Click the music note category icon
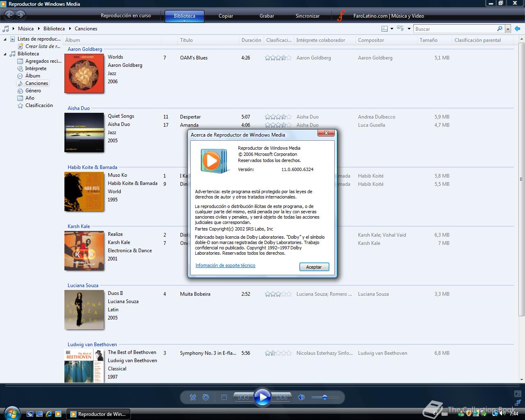The image size is (525, 420). point(6,29)
